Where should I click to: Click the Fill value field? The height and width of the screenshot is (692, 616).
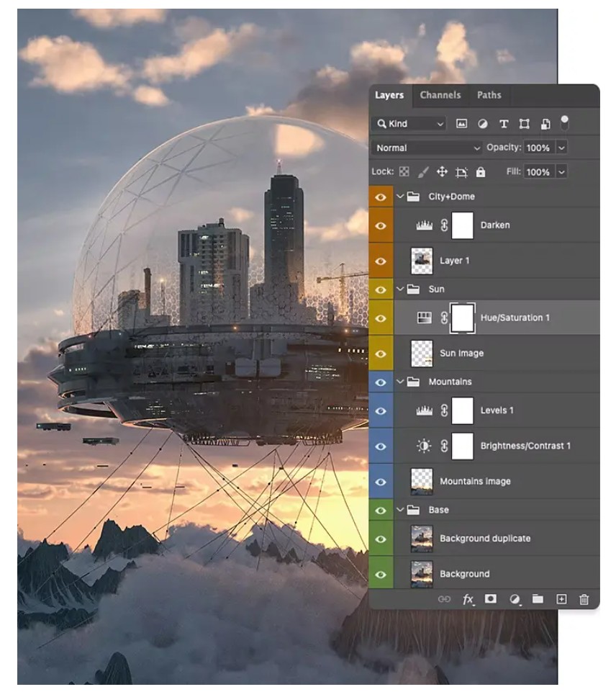[x=538, y=172]
